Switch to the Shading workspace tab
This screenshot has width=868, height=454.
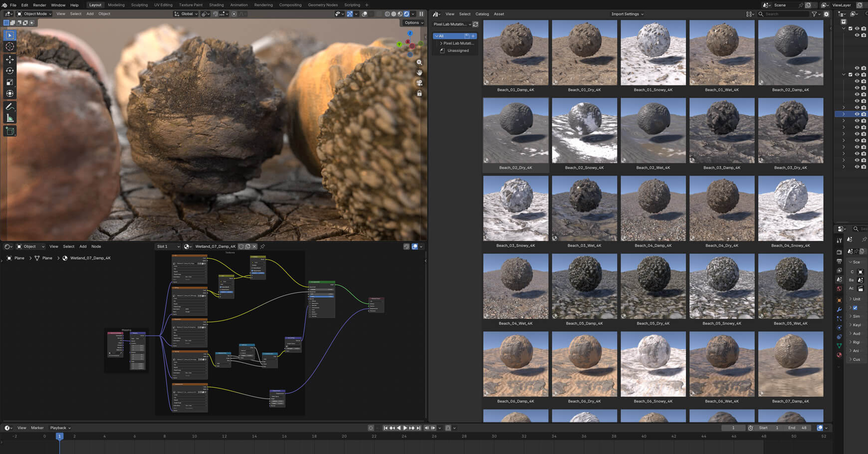pyautogui.click(x=216, y=5)
